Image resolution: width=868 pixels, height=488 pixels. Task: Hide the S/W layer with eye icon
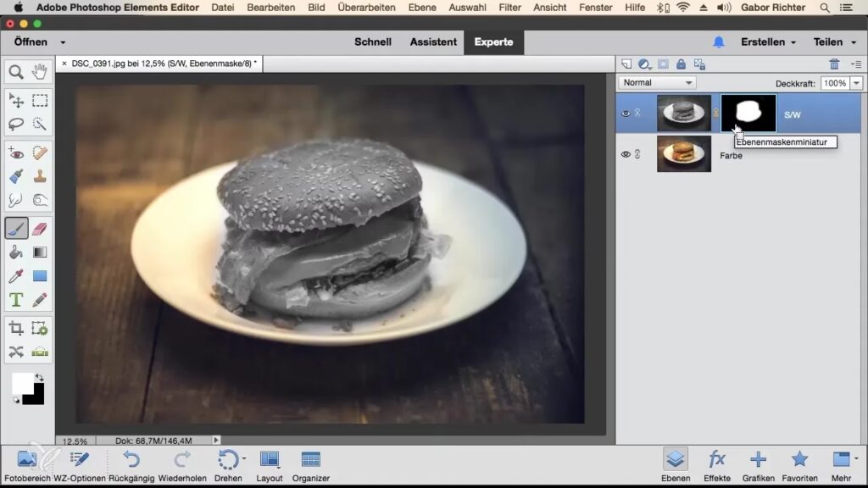pos(626,114)
